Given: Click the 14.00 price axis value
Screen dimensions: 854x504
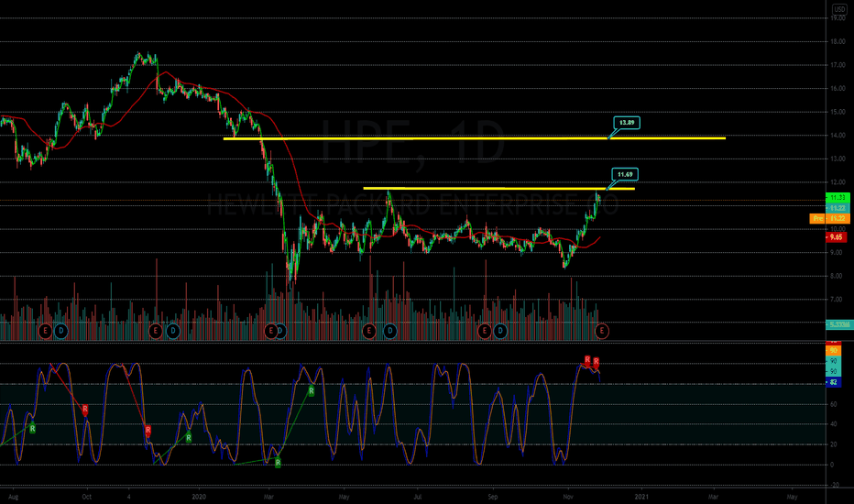Looking at the screenshot, I should 838,135.
